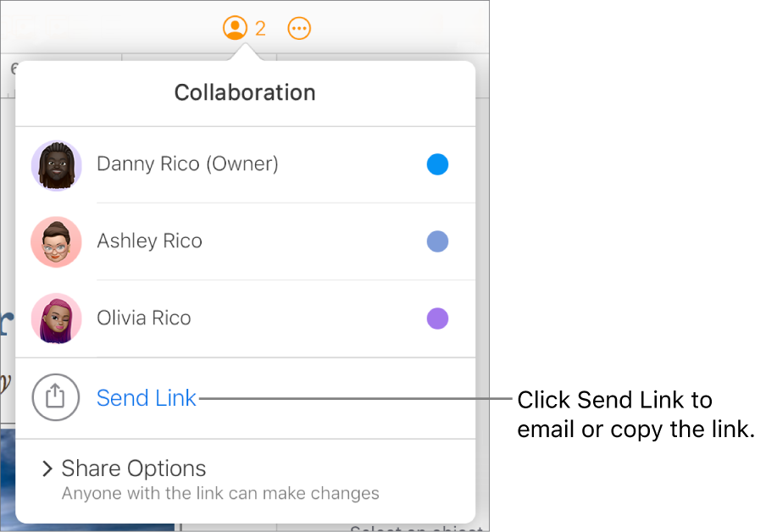This screenshot has width=766, height=532.
Task: Toggle Ashley Rico's presence indicator
Action: pyautogui.click(x=437, y=241)
